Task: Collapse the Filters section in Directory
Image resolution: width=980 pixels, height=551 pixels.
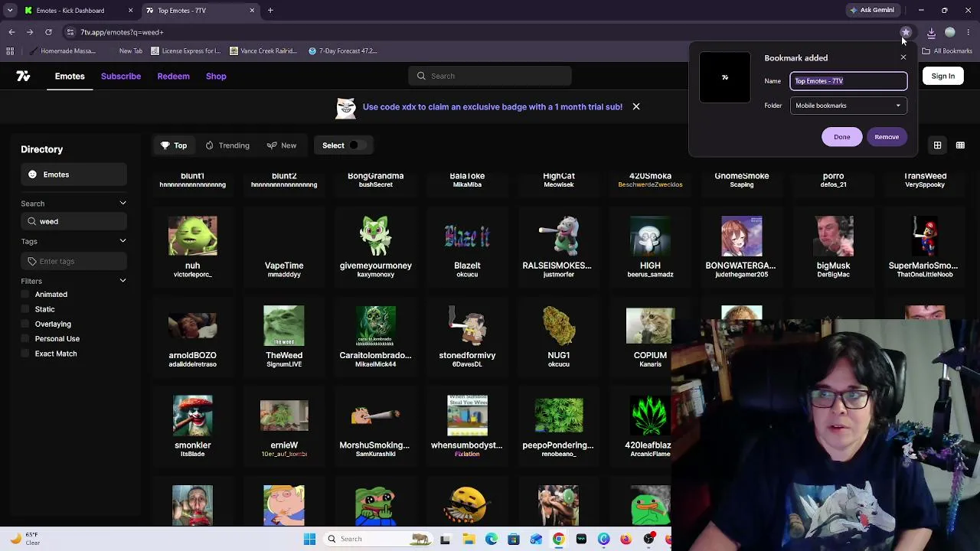Action: click(x=122, y=281)
